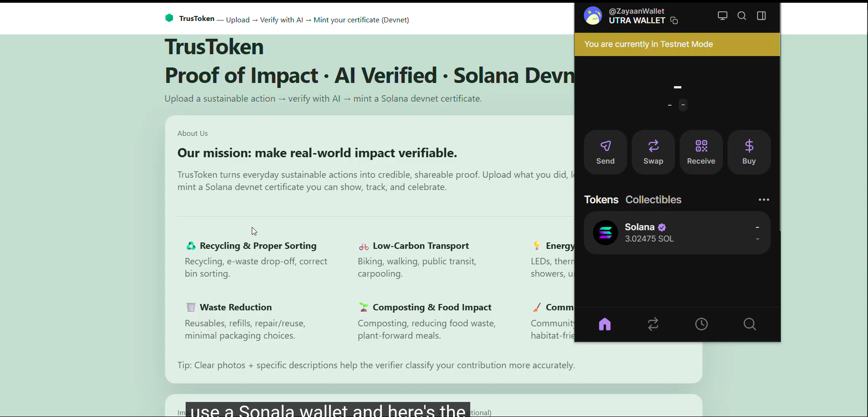Screen dimensions: 868x417
Task: Click the Buy button
Action: (x=749, y=152)
